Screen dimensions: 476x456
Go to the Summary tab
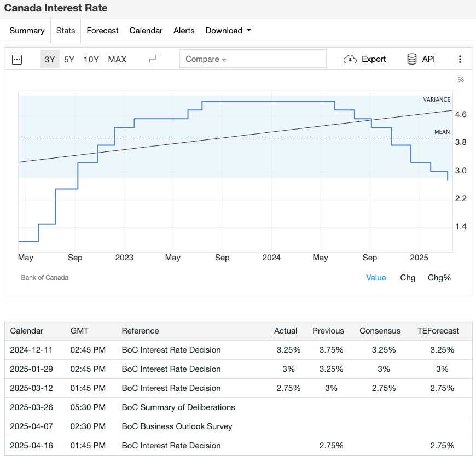[x=27, y=31]
